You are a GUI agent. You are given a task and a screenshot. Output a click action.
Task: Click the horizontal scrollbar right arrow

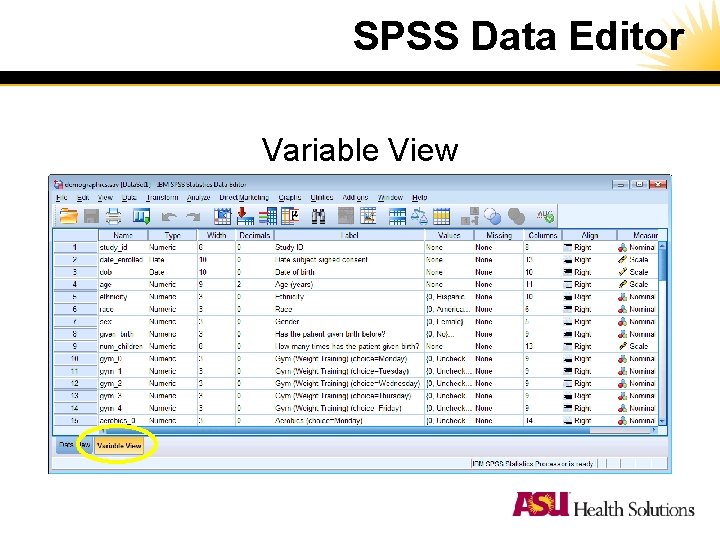[x=654, y=430]
